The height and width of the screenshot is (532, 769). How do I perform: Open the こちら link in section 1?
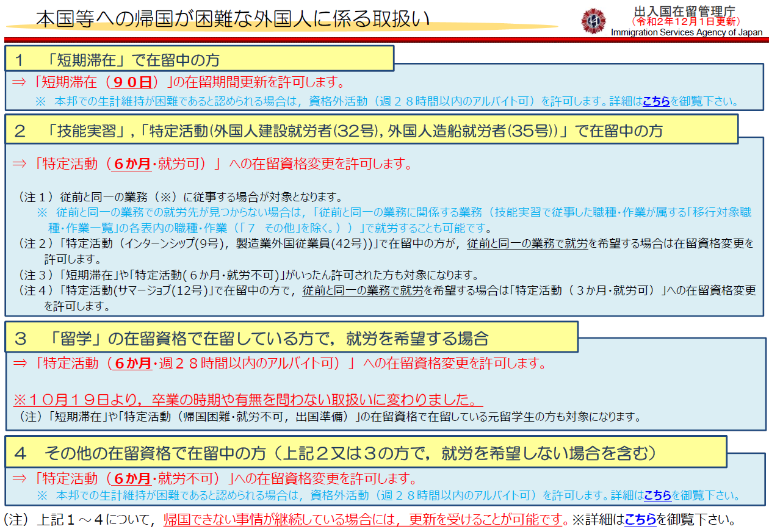tap(656, 101)
